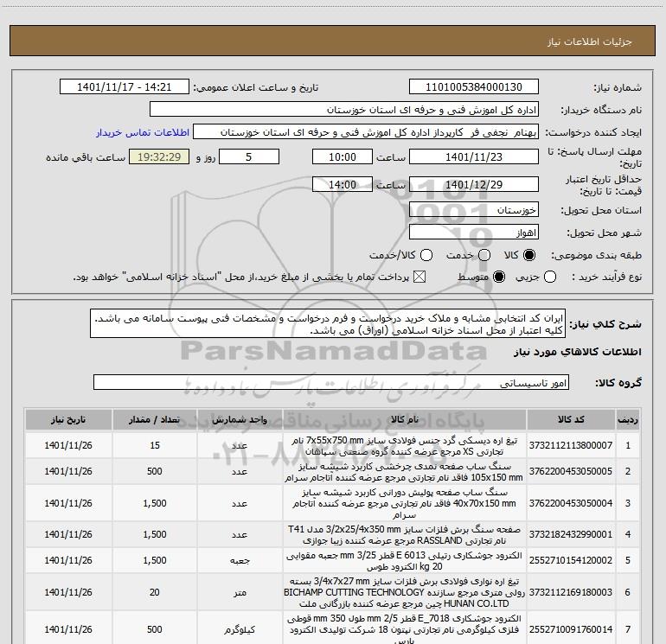Click the واحد شمارش column header
Viewport: 666px width, 644px height.
pyautogui.click(x=240, y=420)
